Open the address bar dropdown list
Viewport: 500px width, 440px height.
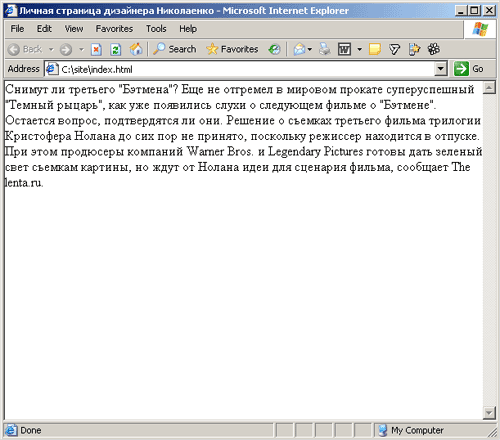(x=441, y=69)
